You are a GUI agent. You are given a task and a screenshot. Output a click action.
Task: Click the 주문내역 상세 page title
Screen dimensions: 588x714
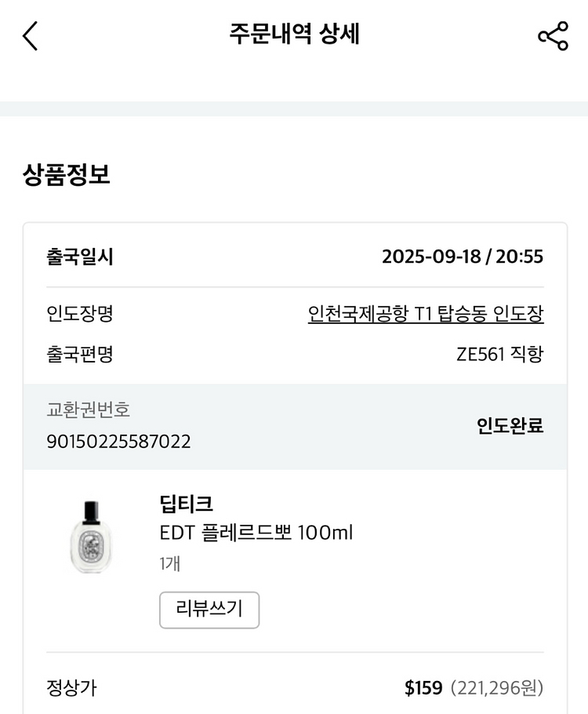coord(294,35)
